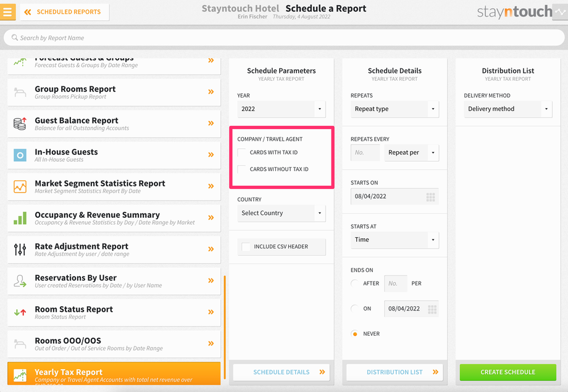Click the Guest Balance Report coins icon

pyautogui.click(x=20, y=123)
